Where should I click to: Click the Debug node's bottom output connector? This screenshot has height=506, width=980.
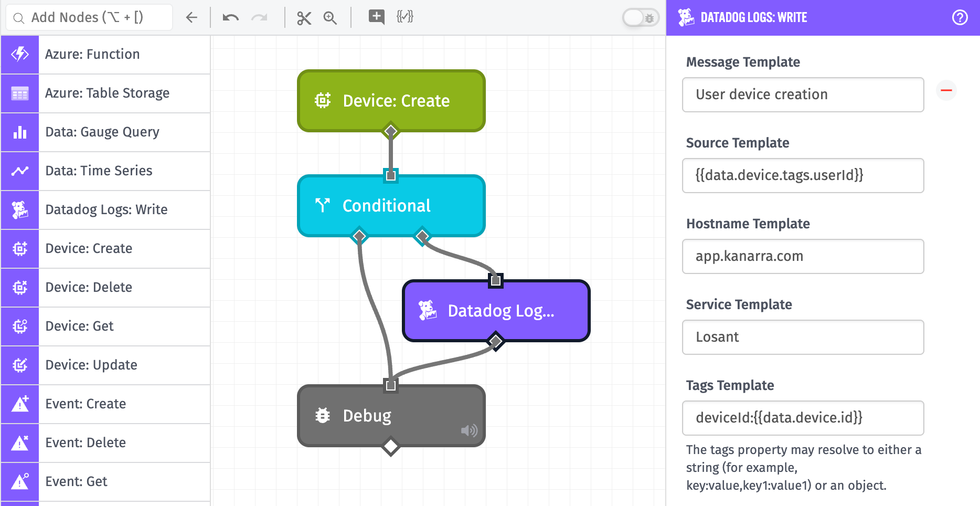pos(390,447)
